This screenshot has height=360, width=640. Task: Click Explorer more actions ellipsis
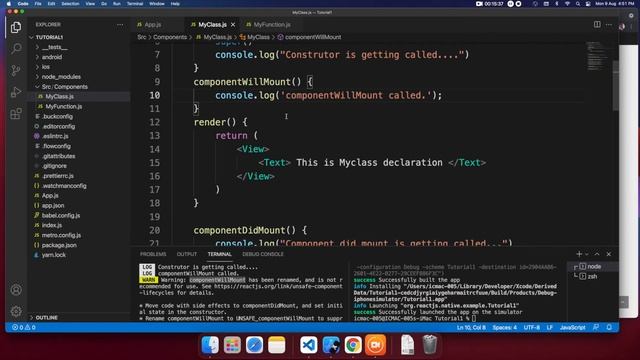(x=120, y=24)
